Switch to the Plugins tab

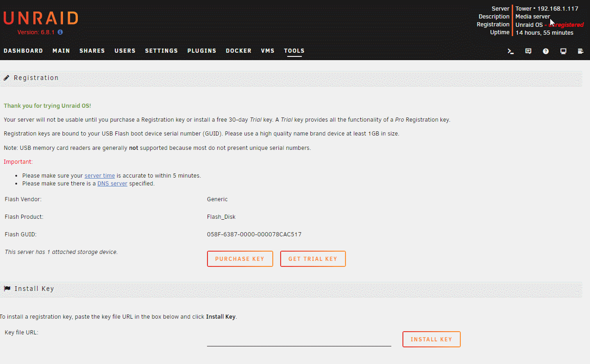(202, 51)
